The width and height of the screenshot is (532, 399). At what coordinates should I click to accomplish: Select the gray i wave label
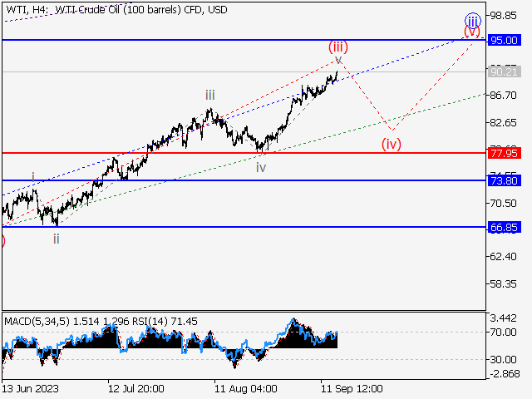tap(33, 177)
